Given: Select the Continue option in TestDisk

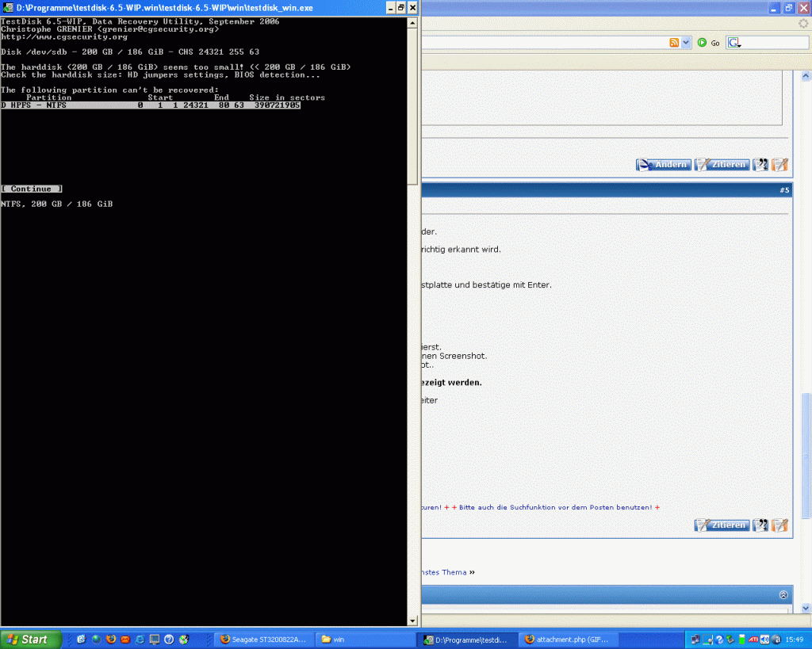Looking at the screenshot, I should pos(32,189).
